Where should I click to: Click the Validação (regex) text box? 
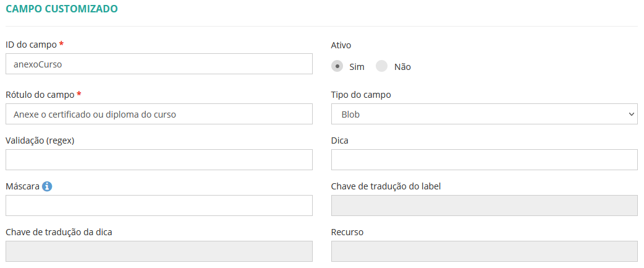tap(159, 160)
